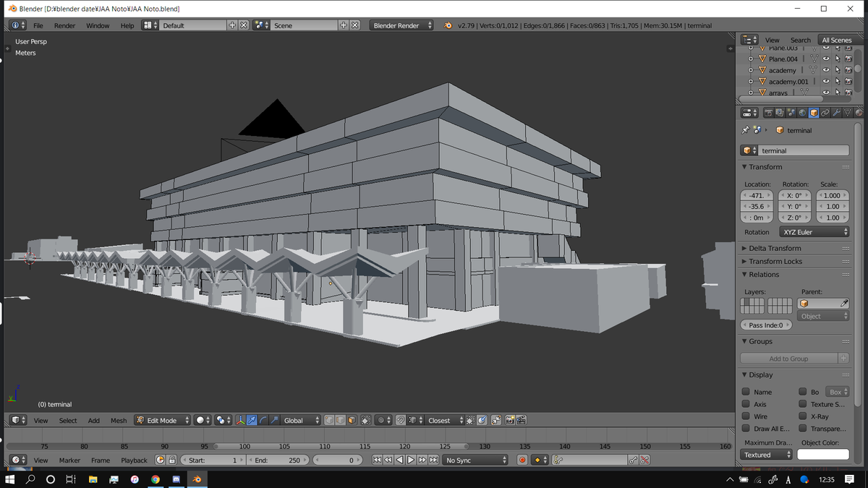Viewport: 868px width, 488px height.
Task: Open File Explorer from the taskbar
Action: (x=93, y=479)
